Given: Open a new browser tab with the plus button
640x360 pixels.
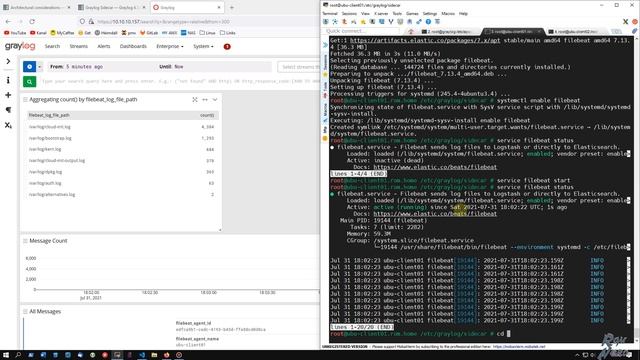Looking at the screenshot, I should click(232, 7).
